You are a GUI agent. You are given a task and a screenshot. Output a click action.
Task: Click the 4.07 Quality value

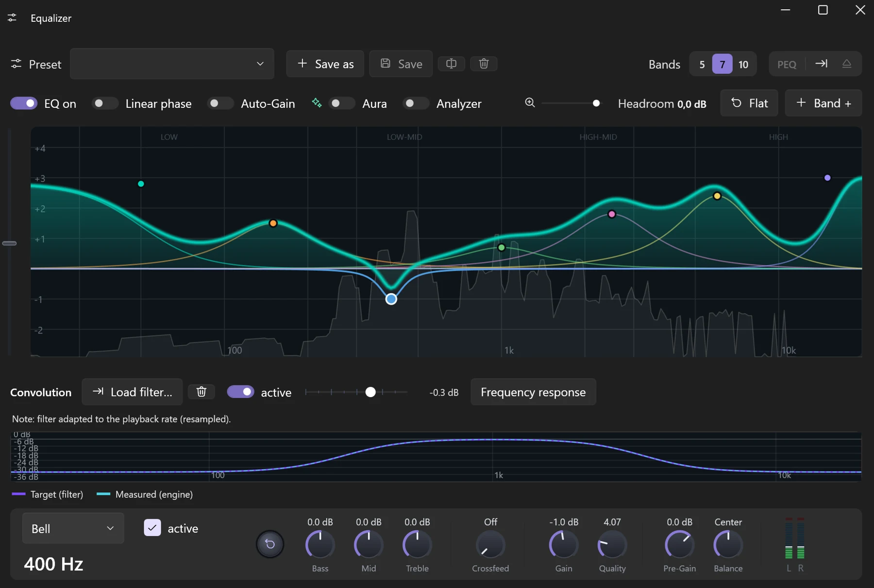pos(612,522)
